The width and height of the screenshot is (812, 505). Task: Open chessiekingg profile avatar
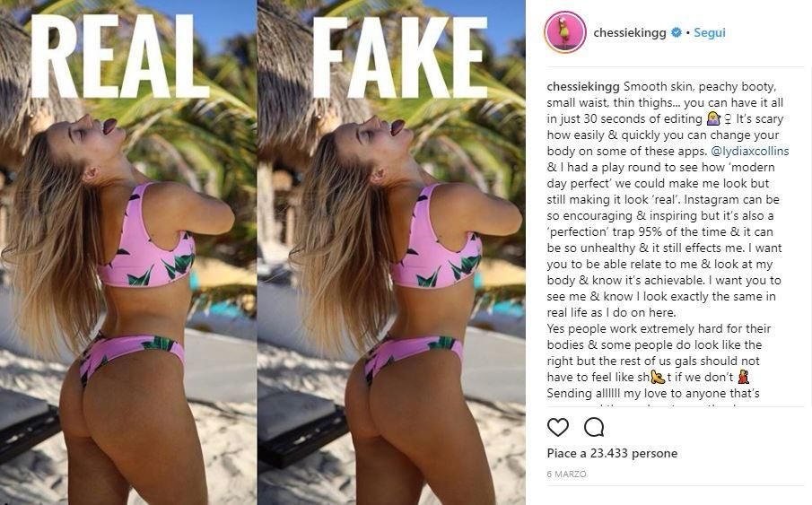point(565,32)
